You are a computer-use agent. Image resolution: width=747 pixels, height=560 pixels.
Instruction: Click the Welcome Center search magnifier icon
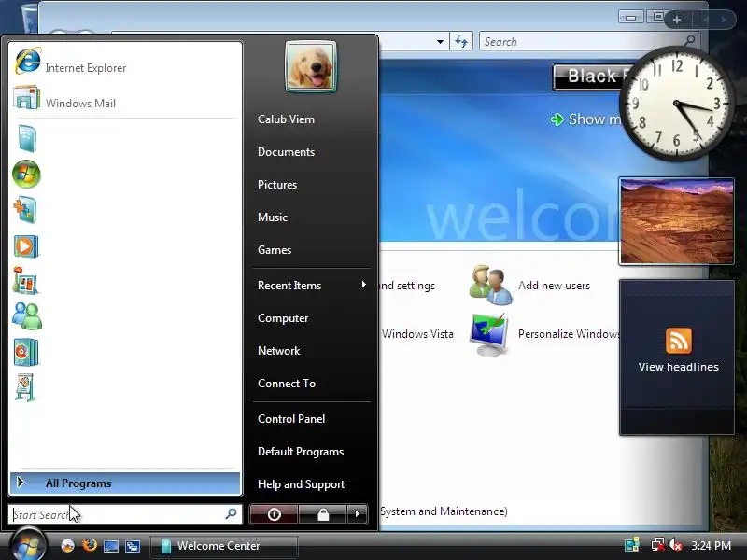coord(690,41)
